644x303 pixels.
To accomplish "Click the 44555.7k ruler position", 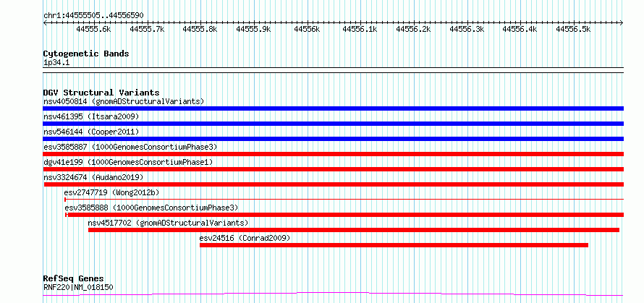I will 148,29.
